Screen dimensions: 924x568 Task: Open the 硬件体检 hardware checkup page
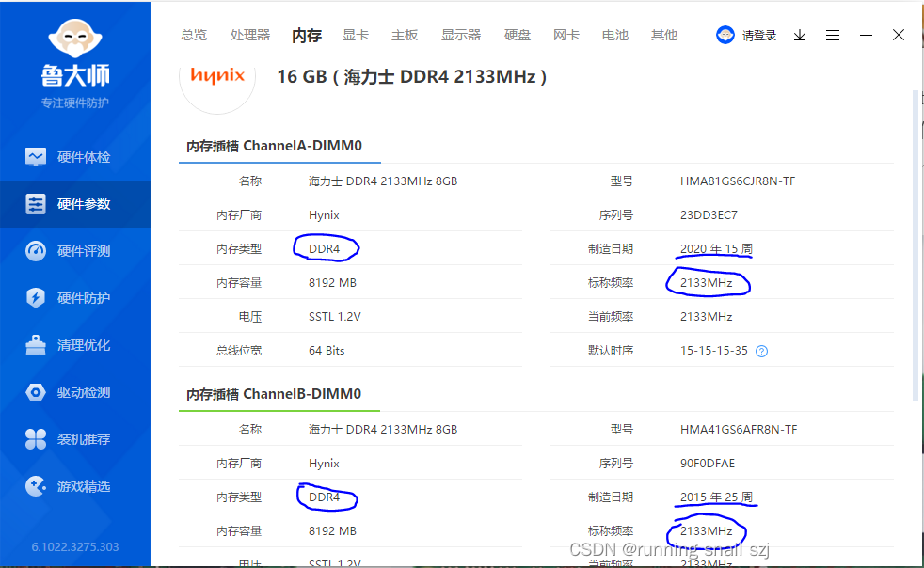tap(75, 157)
